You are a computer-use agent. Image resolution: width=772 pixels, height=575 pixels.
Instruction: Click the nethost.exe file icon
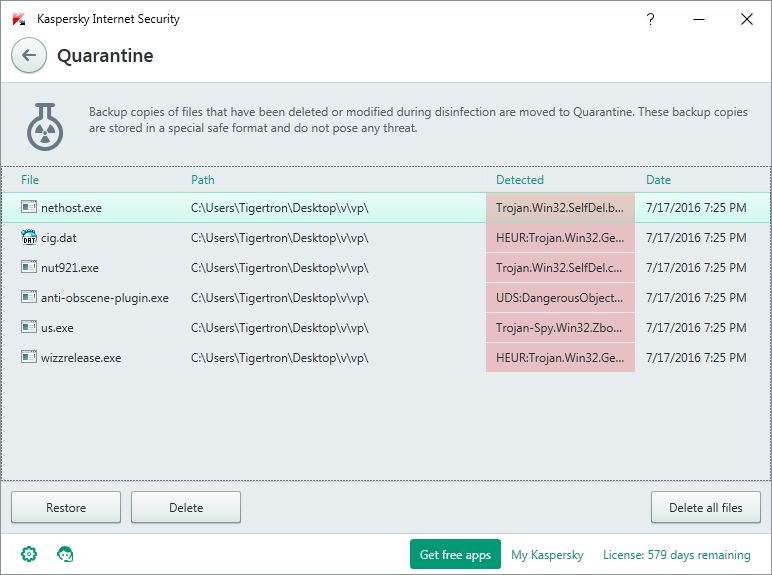click(x=29, y=207)
